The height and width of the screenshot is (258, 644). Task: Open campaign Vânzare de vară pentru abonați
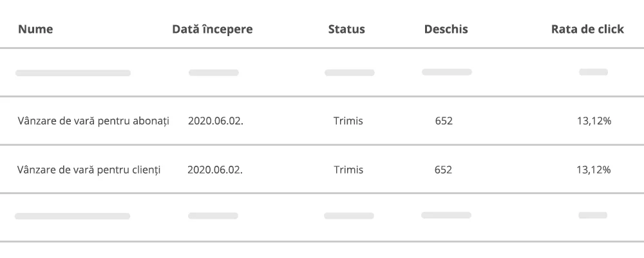point(93,121)
